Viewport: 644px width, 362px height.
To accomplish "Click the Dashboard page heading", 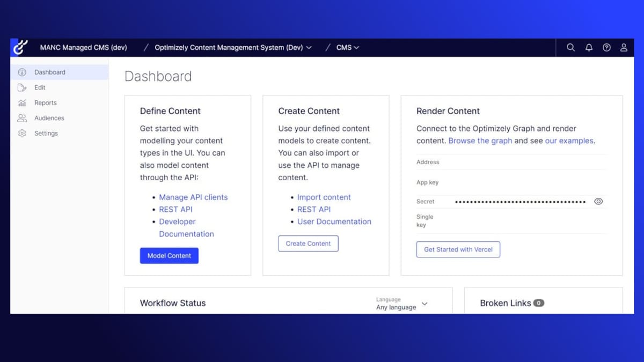I will 158,77.
